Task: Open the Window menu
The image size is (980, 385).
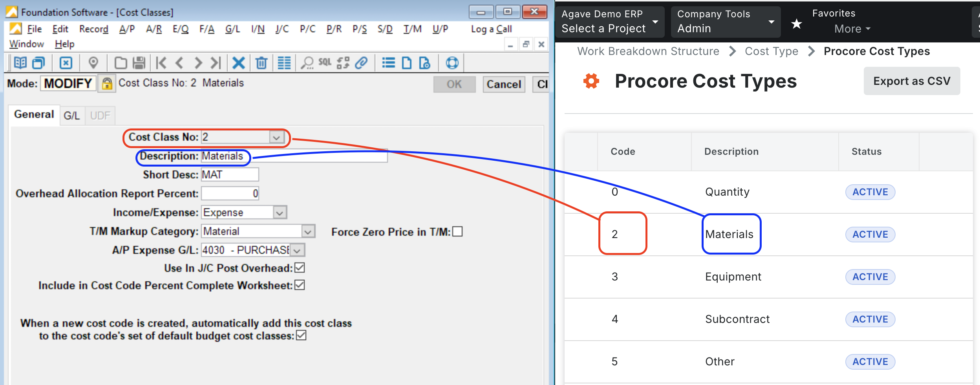Action: coord(27,44)
